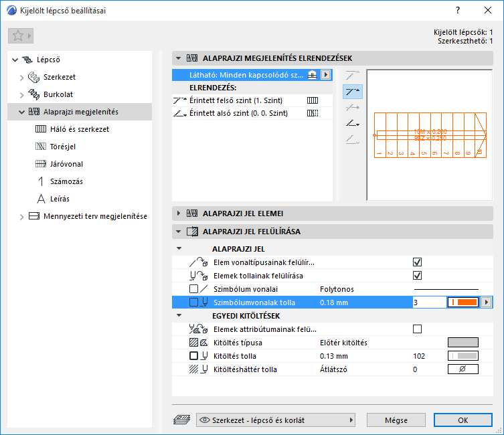Viewport: 504px width, 435px height.
Task: Select Háló és szerkezet page
Action: click(80, 129)
